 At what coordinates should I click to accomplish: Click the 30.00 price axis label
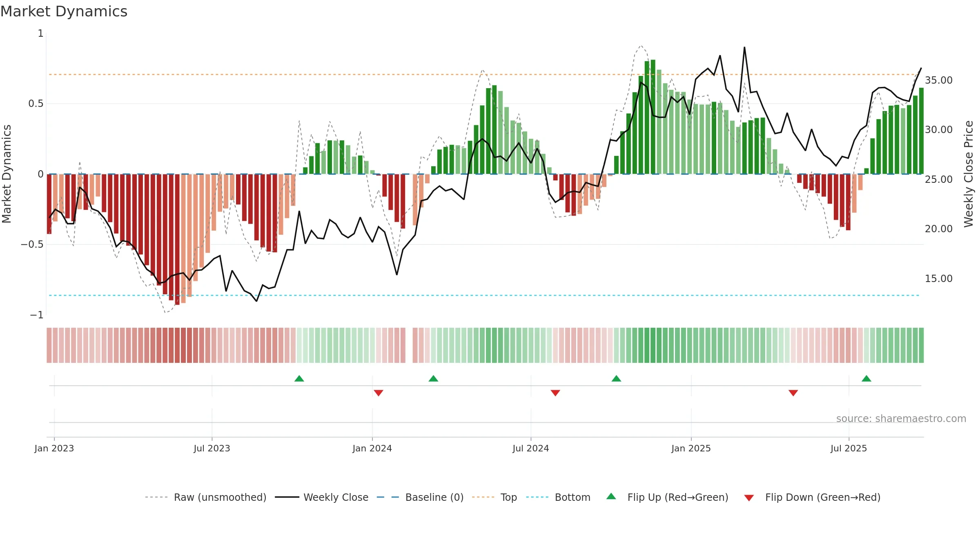click(x=939, y=129)
